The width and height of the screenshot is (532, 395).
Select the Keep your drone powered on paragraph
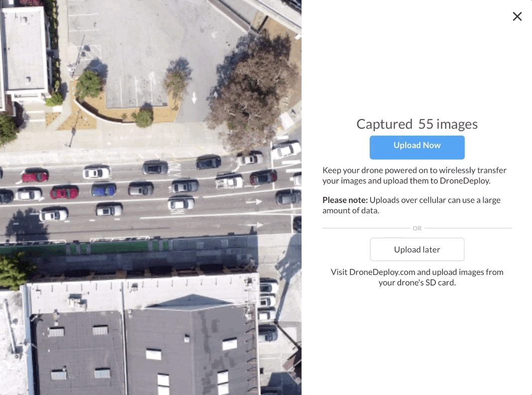[415, 175]
